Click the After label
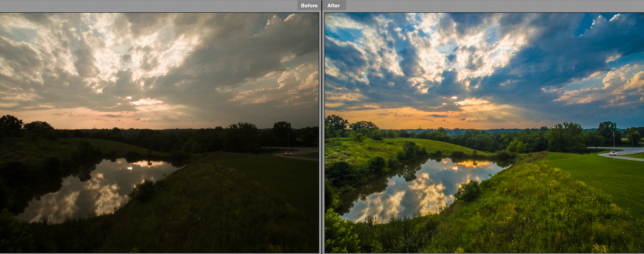 pos(334,5)
